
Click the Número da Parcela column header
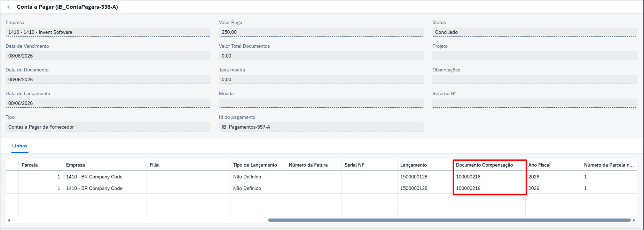(x=609, y=165)
